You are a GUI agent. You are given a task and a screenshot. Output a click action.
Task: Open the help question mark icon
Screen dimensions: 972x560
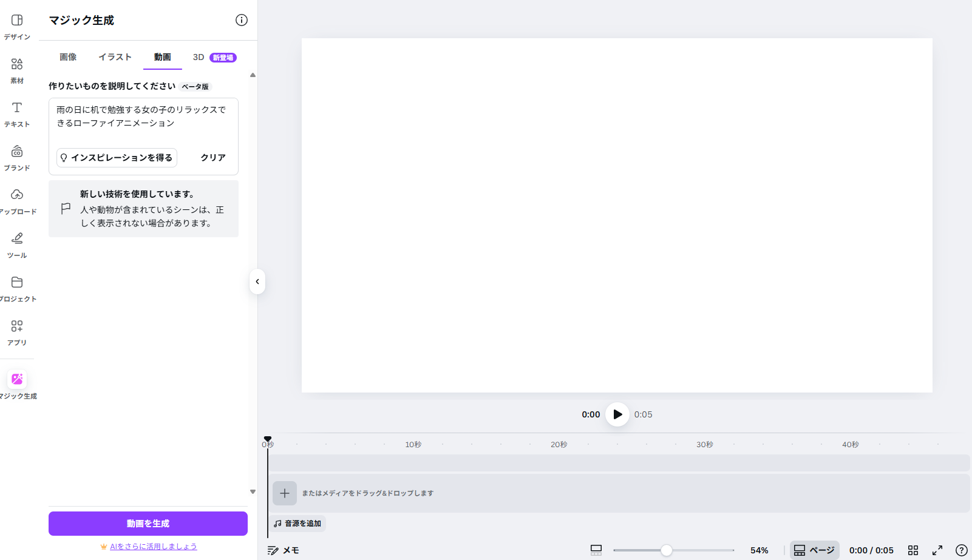[x=961, y=550]
